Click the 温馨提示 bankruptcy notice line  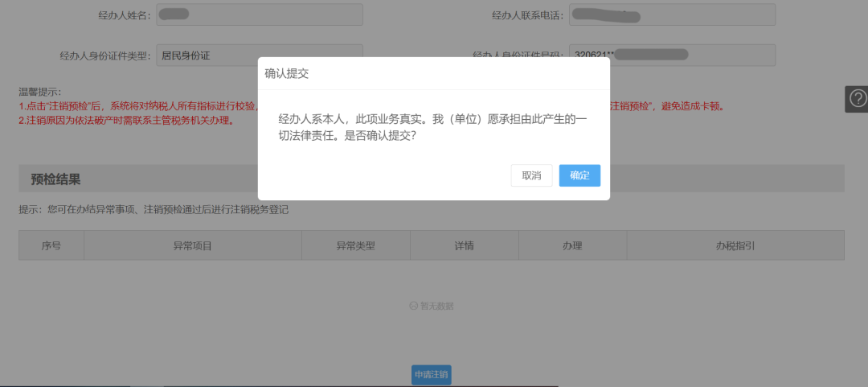tap(126, 121)
